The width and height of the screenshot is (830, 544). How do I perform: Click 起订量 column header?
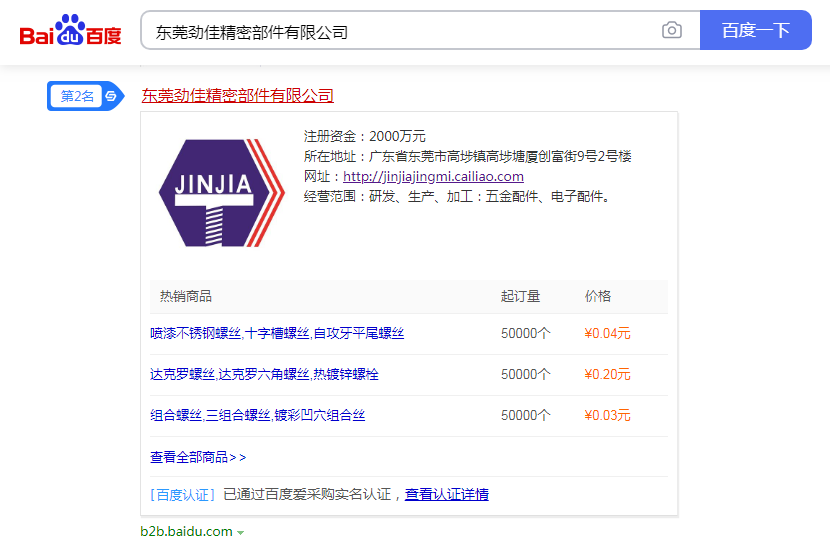point(520,296)
